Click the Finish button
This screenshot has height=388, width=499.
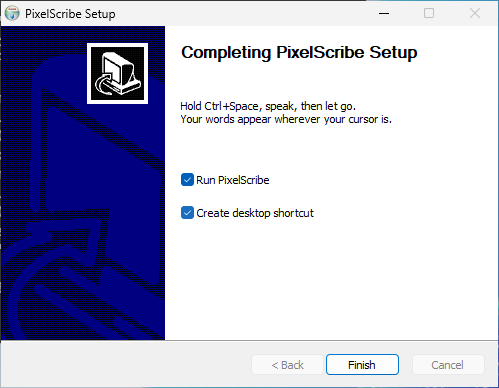coord(362,365)
